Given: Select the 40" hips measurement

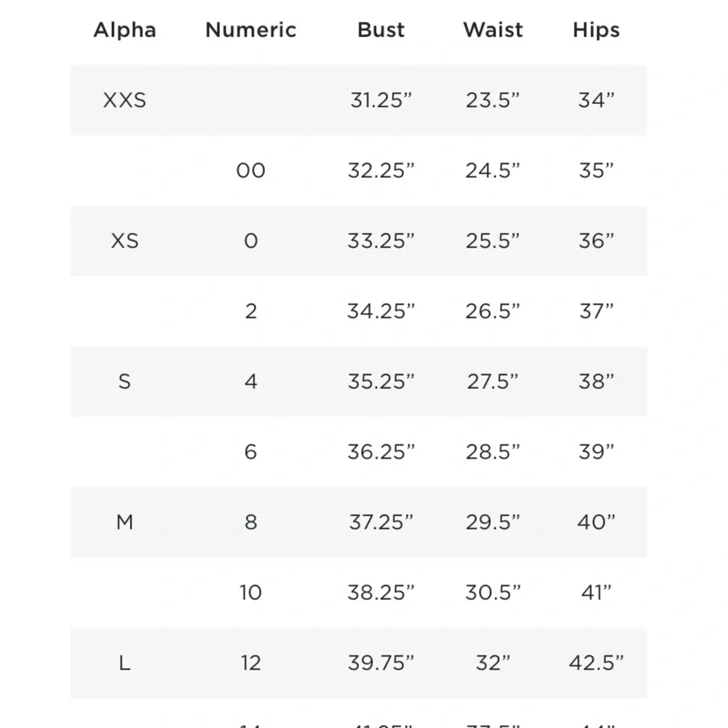Looking at the screenshot, I should click(596, 522).
